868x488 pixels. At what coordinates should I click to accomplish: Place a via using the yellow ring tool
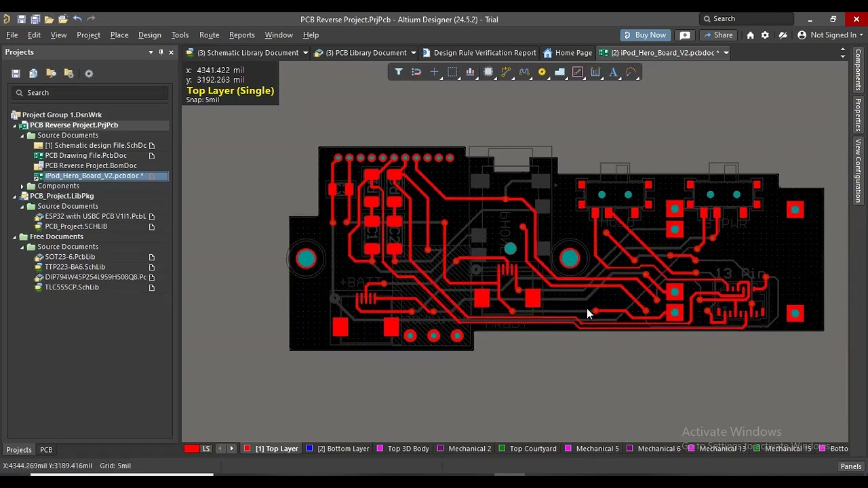click(x=542, y=72)
